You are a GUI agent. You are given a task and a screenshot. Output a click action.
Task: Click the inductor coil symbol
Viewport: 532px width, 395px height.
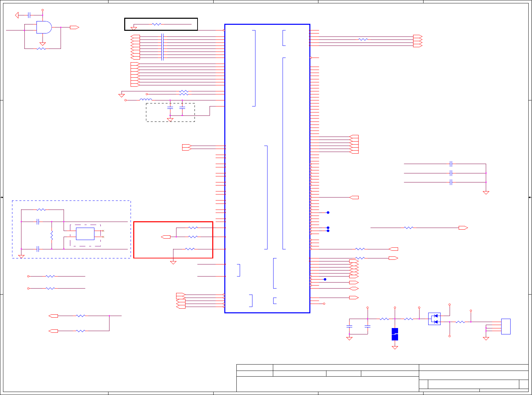pyautogui.click(x=146, y=99)
